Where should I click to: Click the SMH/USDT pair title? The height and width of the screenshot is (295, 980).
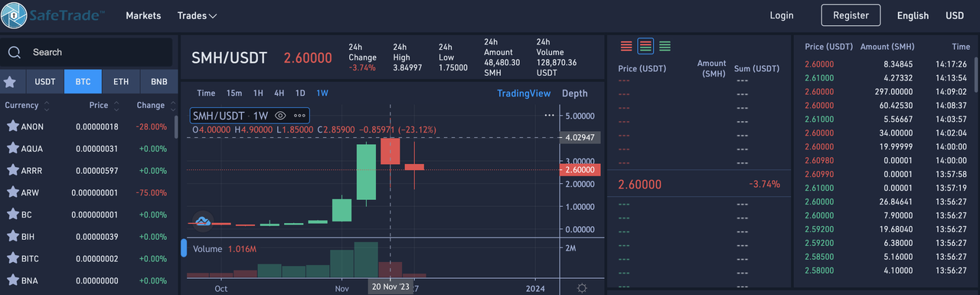click(229, 58)
